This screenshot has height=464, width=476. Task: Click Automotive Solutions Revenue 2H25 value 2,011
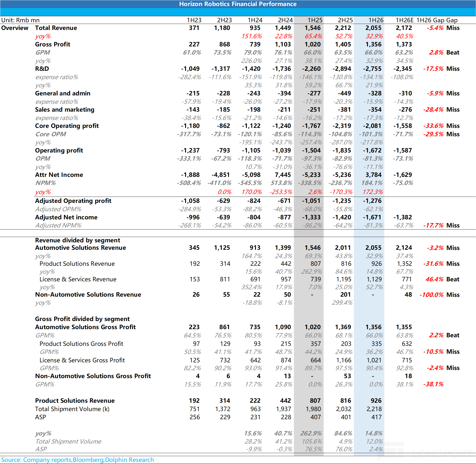pyautogui.click(x=343, y=248)
